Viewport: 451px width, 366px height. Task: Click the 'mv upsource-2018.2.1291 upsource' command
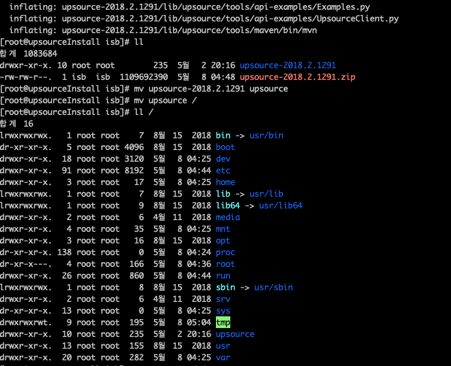coord(211,89)
